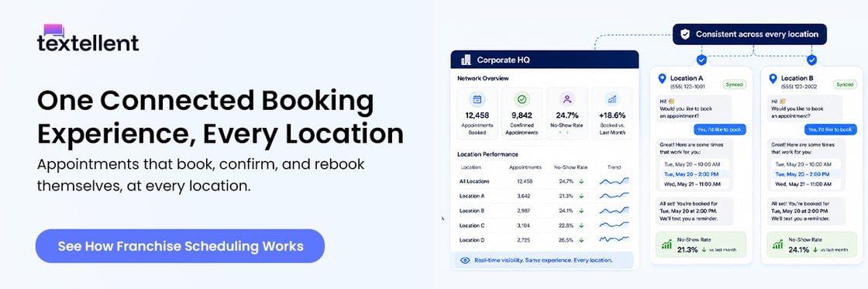The width and height of the screenshot is (868, 289).
Task: Click the growth chart icon beside 21.3%
Action: (x=666, y=244)
